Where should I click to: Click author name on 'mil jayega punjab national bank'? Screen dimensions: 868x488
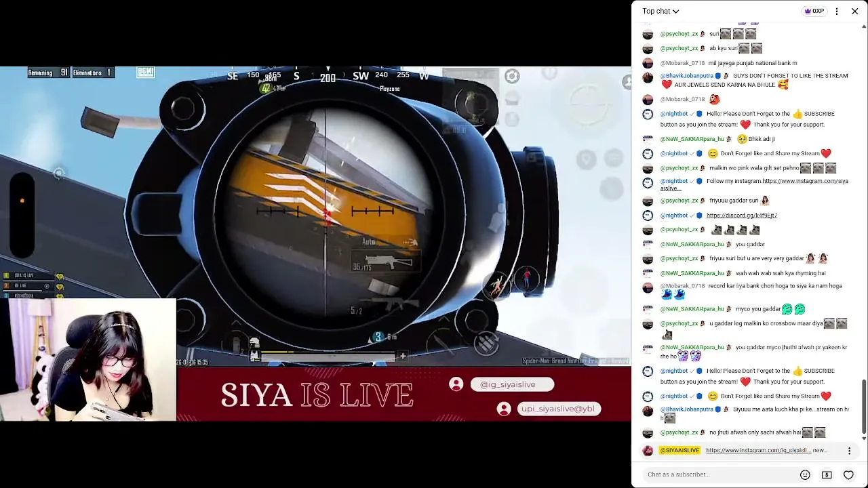tap(682, 63)
